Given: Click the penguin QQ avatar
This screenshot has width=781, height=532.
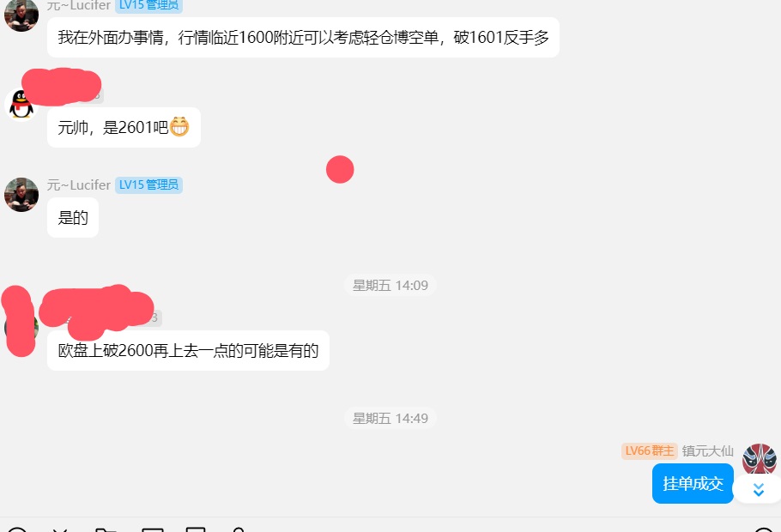Looking at the screenshot, I should coord(21,105).
